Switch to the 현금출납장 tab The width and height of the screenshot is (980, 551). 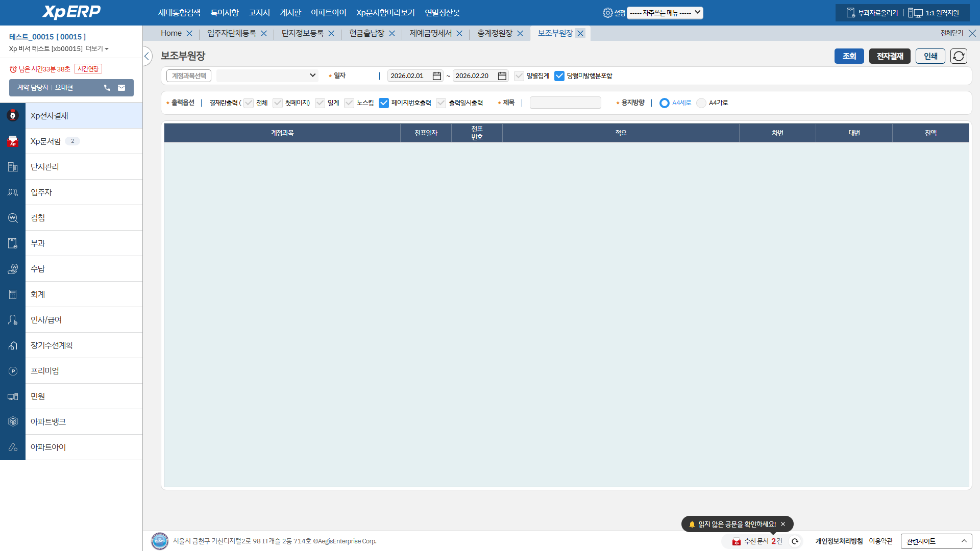click(x=366, y=33)
